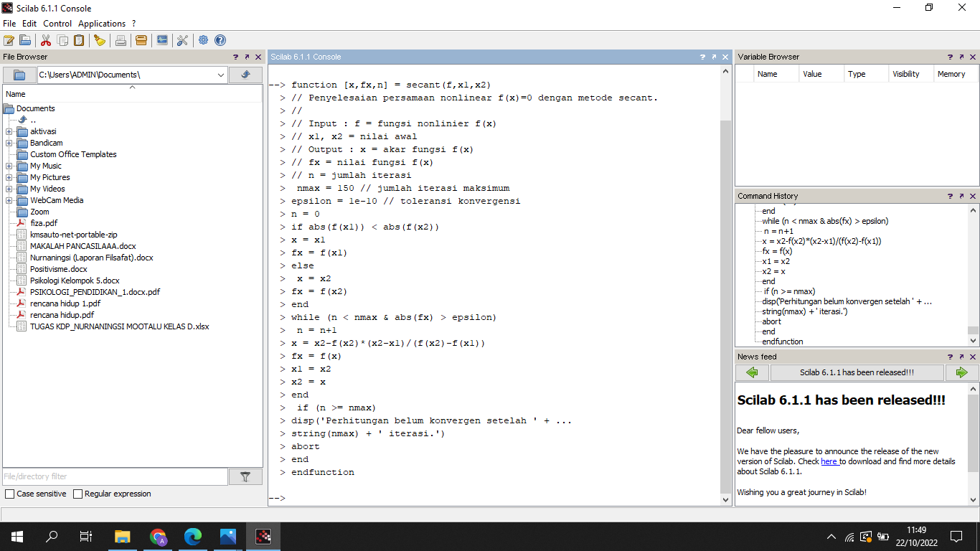
Task: Click File Browser filter funnel button
Action: tap(245, 476)
